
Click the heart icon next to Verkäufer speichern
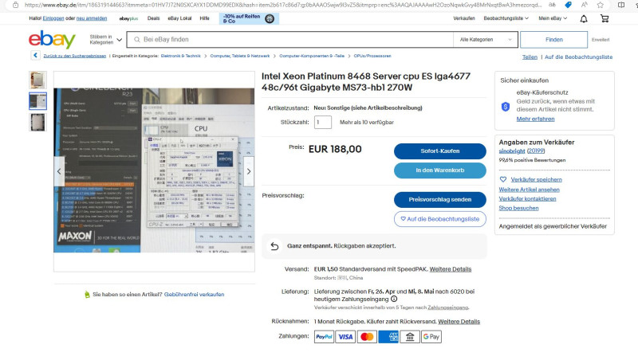pos(503,179)
